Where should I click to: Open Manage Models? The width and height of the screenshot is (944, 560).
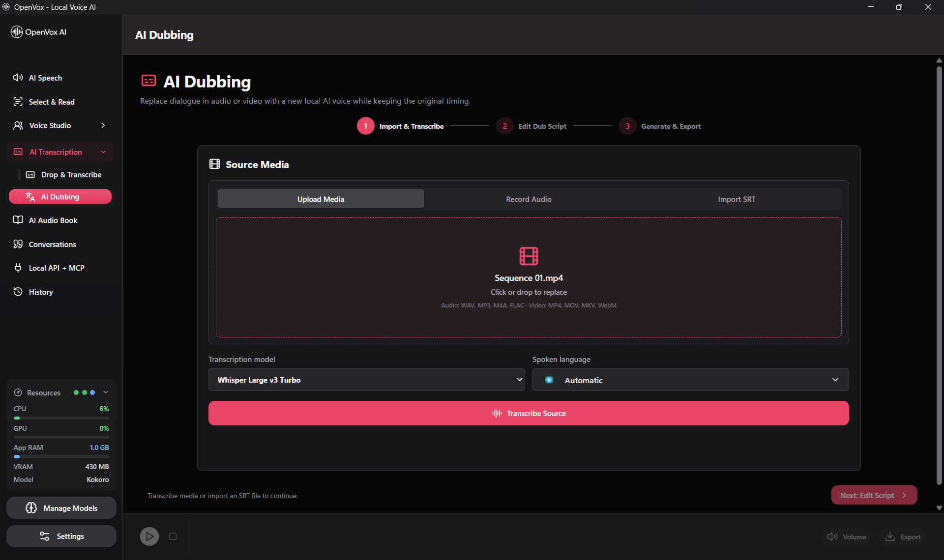[x=61, y=508]
